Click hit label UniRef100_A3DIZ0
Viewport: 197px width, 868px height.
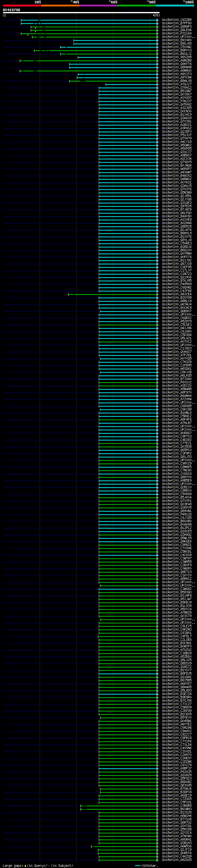pos(177,386)
